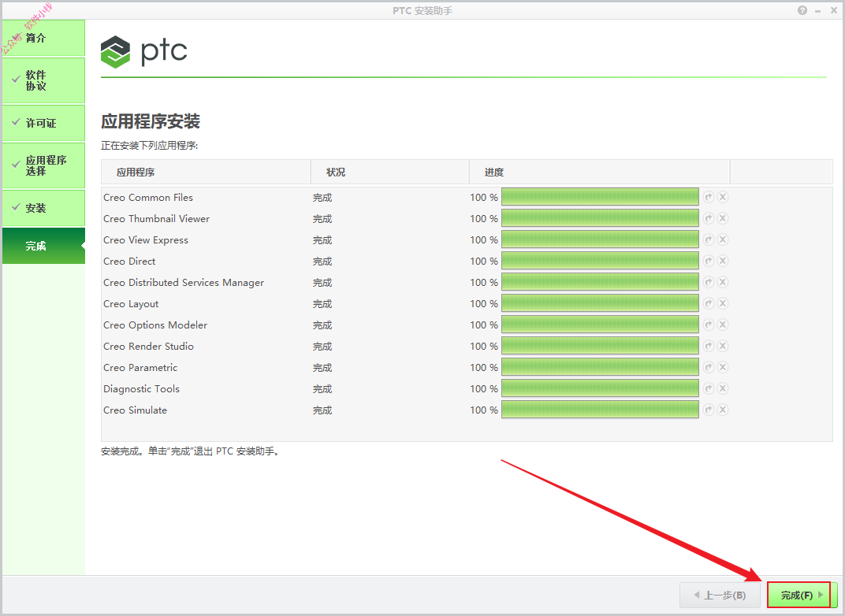The image size is (845, 616).
Task: Select "Creo Distributed Services Manager" row name
Action: pos(184,283)
